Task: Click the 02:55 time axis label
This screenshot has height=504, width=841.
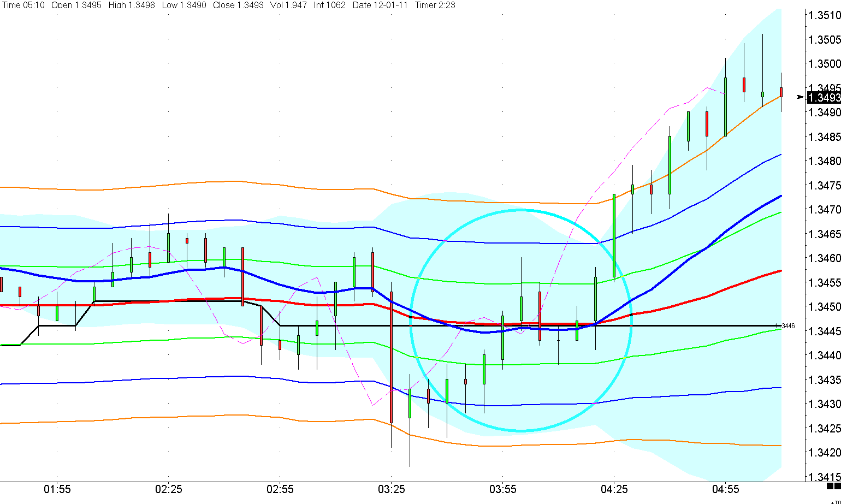Action: [x=280, y=489]
